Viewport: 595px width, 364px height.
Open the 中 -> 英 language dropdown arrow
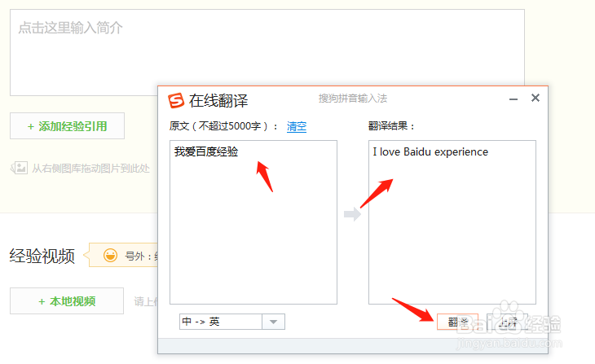click(x=273, y=322)
